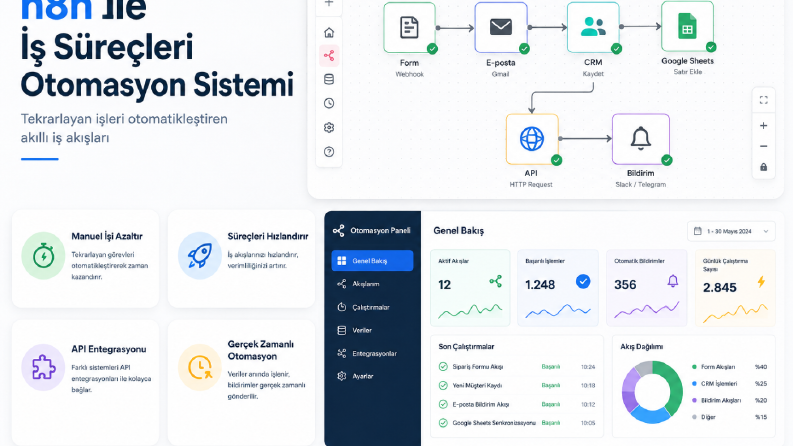Click the clock icon on Gerçek Zamanlı Otomasyon

point(200,368)
